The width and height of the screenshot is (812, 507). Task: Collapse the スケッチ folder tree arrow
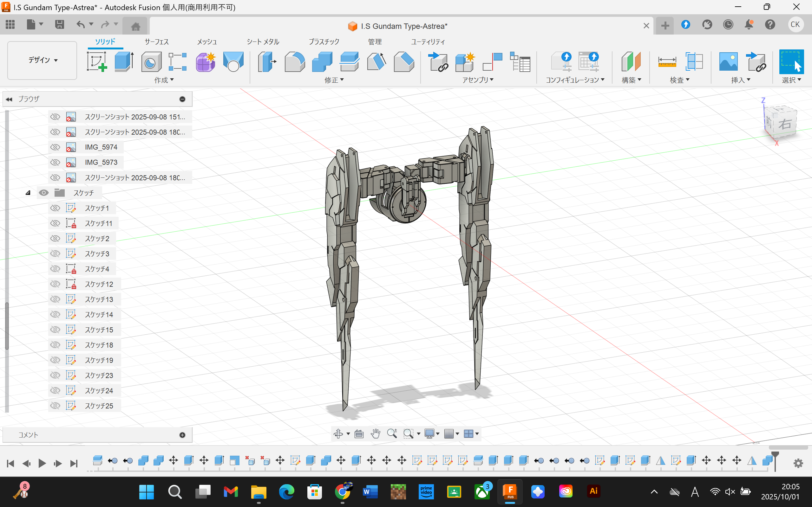tap(28, 193)
